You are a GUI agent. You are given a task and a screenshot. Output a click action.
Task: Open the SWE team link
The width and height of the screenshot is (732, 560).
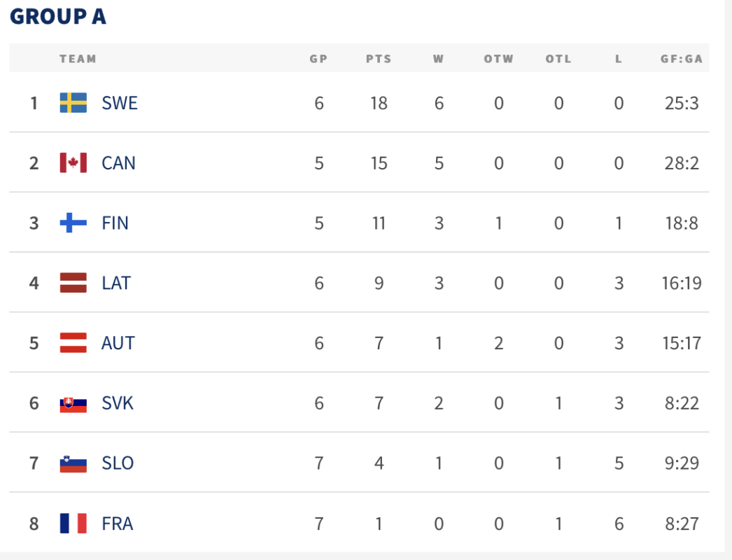[x=120, y=103]
